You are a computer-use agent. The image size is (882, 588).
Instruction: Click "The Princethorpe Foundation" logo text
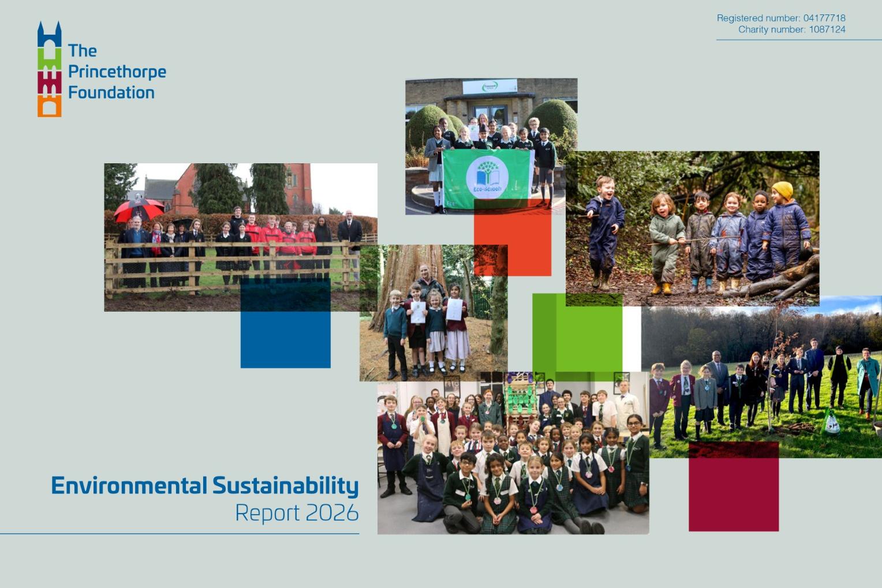tap(117, 72)
